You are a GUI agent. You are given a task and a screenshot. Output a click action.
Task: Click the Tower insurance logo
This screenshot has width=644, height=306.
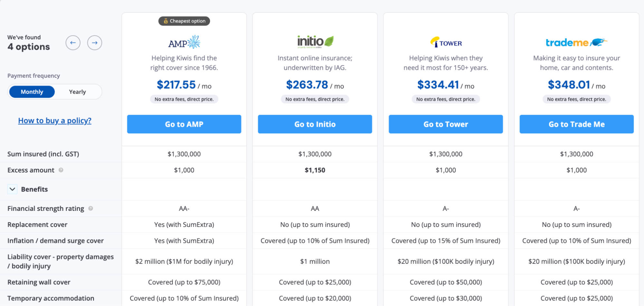(x=446, y=42)
